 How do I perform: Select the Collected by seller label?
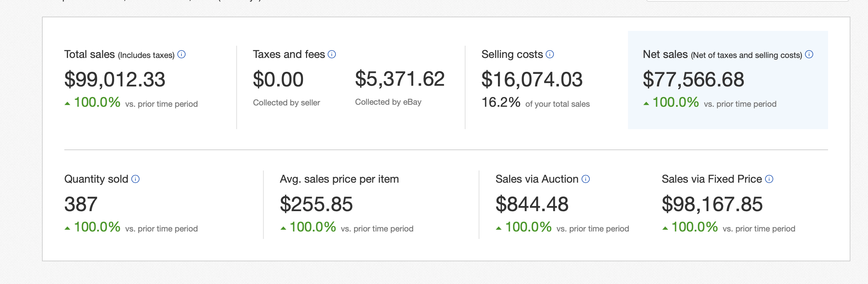tap(286, 103)
